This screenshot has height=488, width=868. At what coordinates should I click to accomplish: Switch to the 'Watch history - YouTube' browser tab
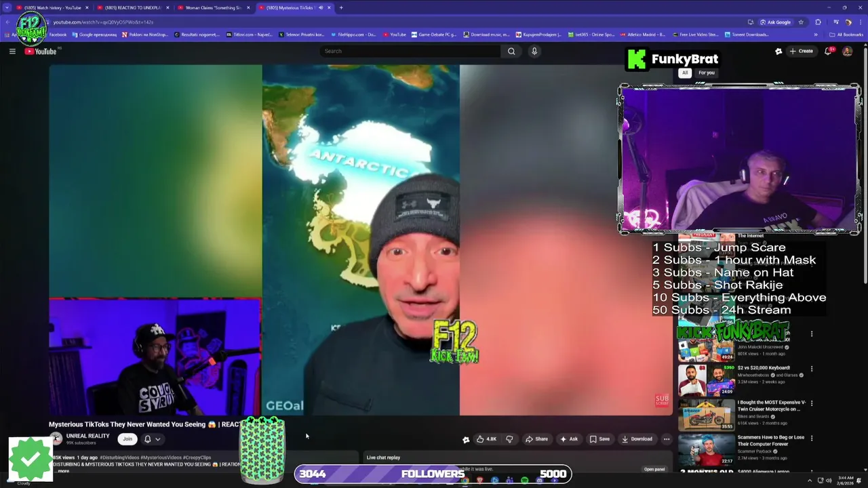pos(53,7)
